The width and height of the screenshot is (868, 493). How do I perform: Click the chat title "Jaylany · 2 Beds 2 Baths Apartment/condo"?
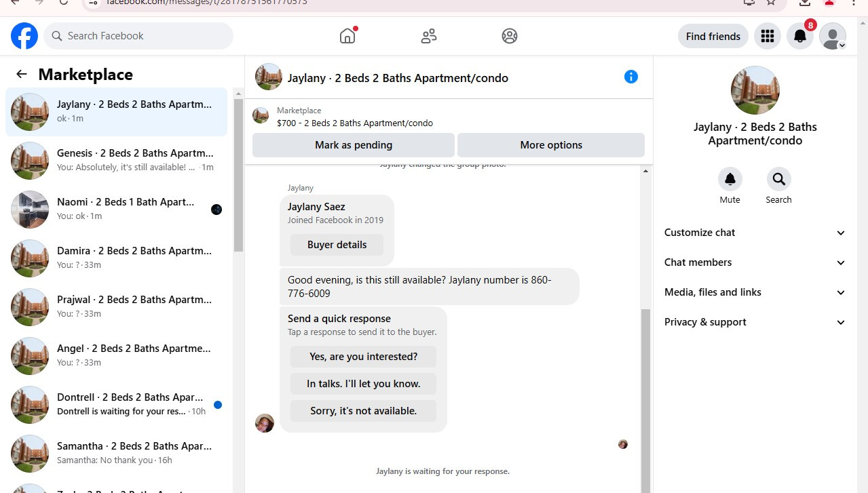pyautogui.click(x=398, y=78)
